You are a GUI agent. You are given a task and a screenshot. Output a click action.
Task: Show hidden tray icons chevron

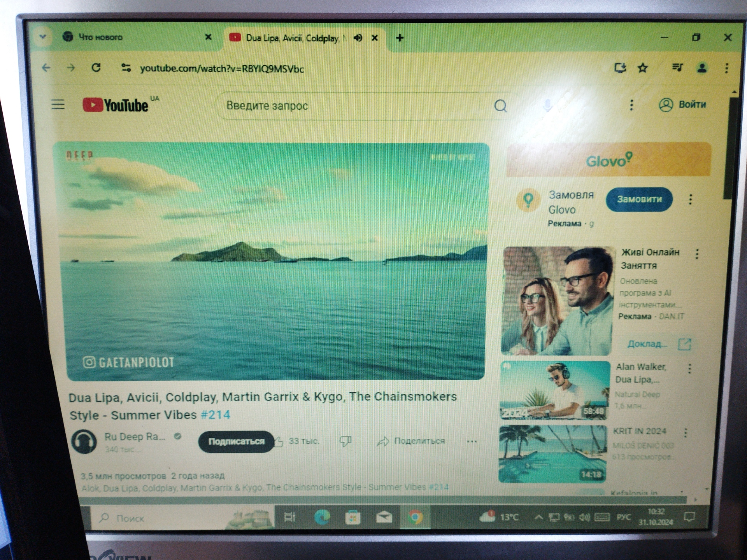point(539,517)
